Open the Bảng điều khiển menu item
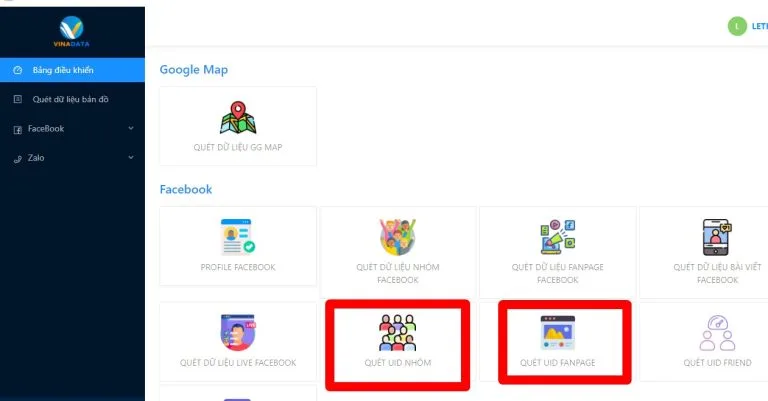Screen dimensions: 768x401 72,70
